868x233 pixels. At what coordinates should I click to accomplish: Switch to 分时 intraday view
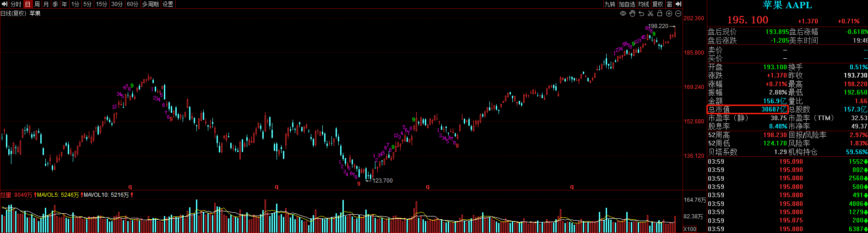coord(16,4)
